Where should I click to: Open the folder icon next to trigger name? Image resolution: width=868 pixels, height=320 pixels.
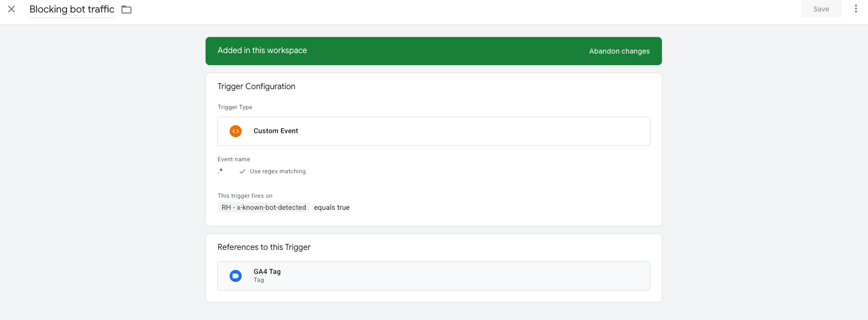tap(127, 10)
